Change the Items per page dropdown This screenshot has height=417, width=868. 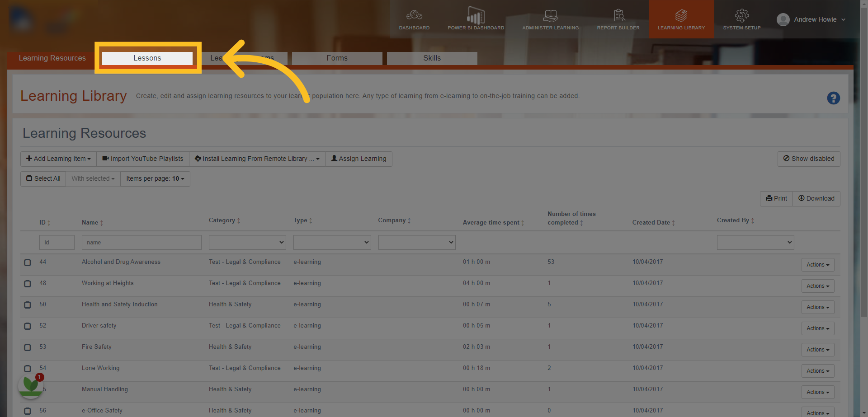click(155, 178)
